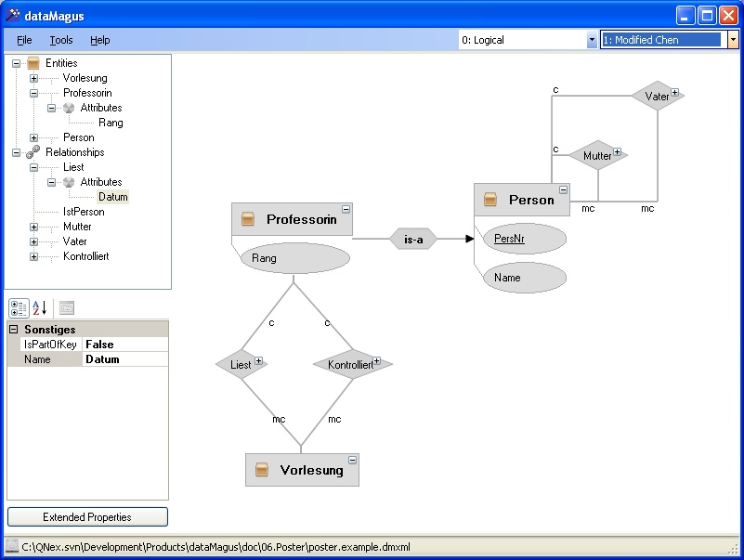The image size is (744, 560).
Task: Maximize the dataMagus window
Action: (x=707, y=16)
